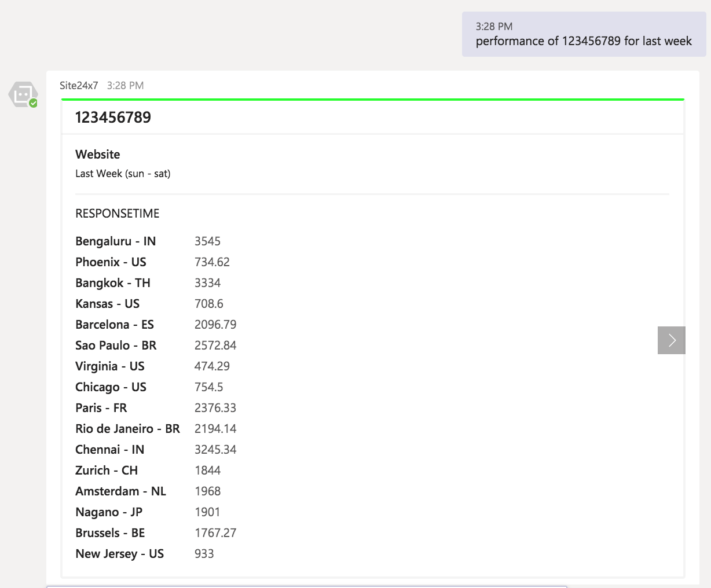Click the RESPONSETIME section header
Viewport: 711px width, 588px height.
[x=117, y=214]
